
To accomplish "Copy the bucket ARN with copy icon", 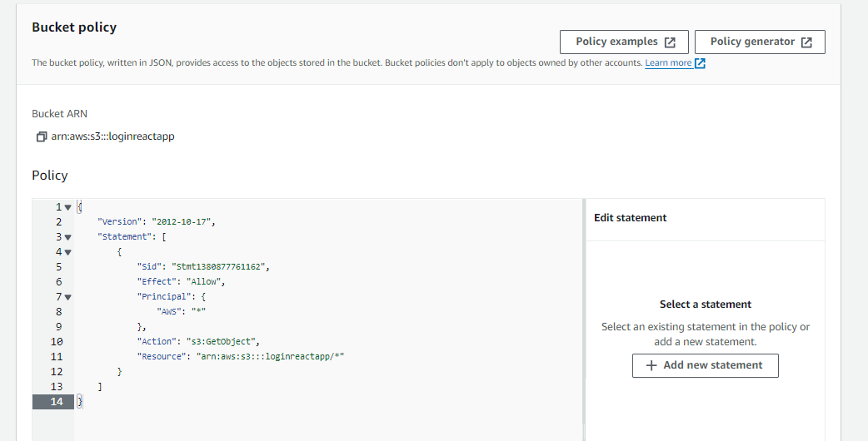I will pos(42,136).
